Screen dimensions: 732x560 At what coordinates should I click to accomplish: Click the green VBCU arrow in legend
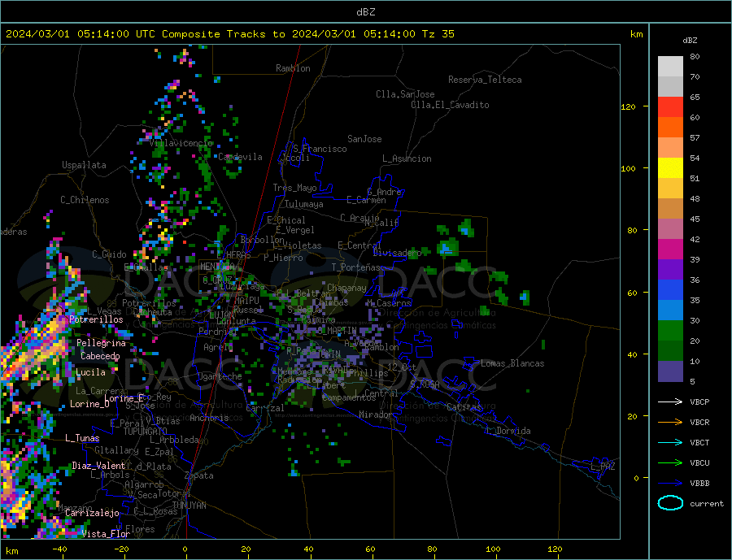point(671,463)
